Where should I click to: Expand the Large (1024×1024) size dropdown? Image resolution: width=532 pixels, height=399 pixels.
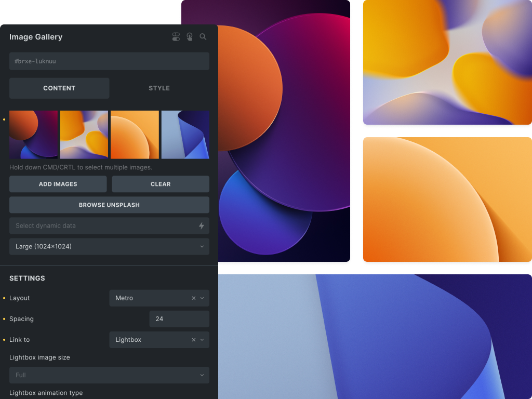[x=109, y=246]
